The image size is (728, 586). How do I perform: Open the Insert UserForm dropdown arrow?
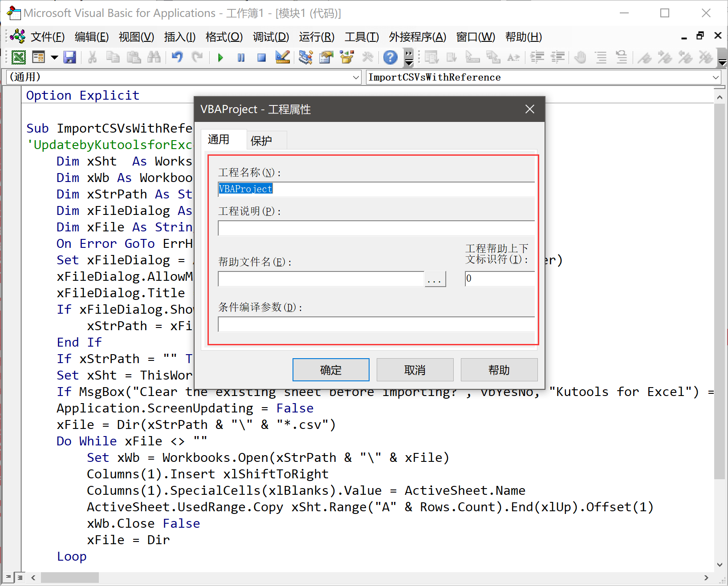tap(54, 57)
